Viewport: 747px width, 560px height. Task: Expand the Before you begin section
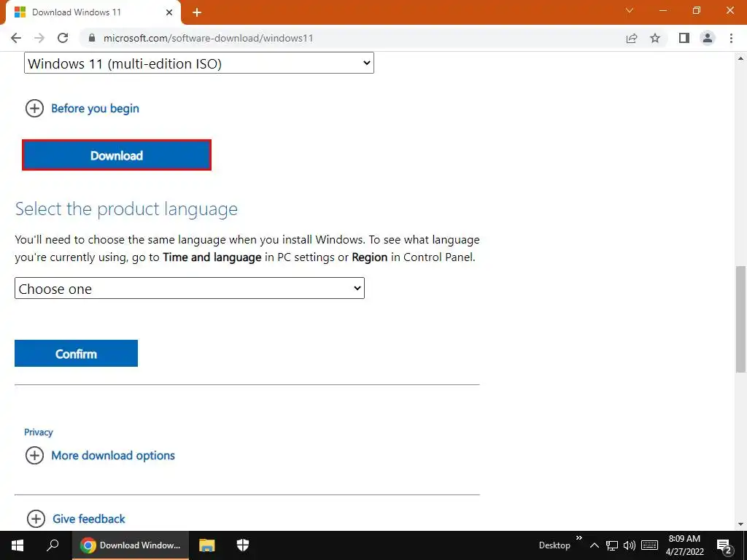coord(82,109)
